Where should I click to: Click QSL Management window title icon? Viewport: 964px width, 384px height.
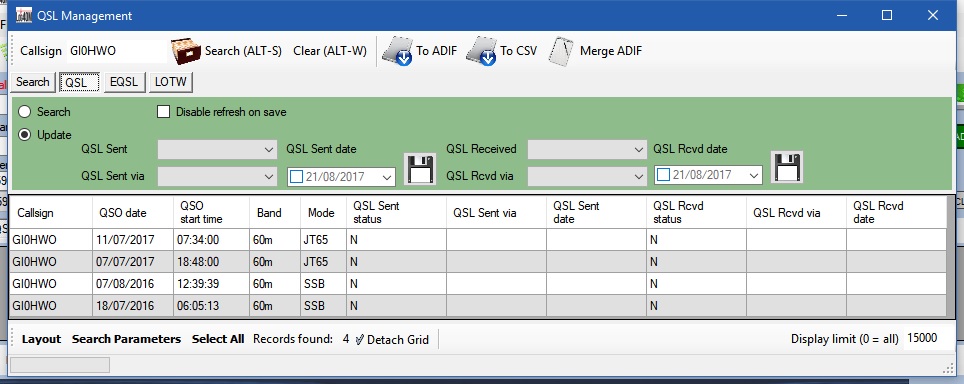(23, 15)
